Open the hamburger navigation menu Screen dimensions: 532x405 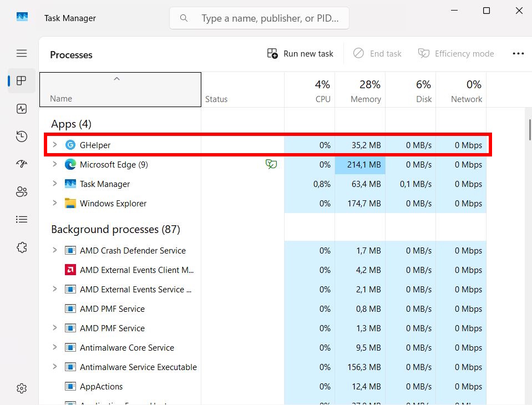coord(22,53)
